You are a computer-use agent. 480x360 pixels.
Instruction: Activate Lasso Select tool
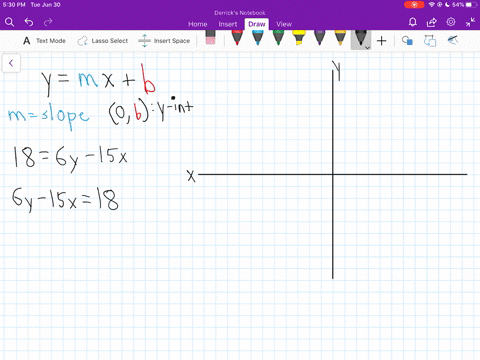[x=103, y=41]
